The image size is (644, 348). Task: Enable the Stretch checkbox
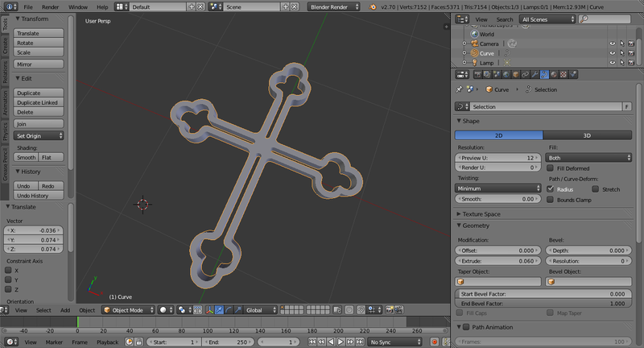tap(596, 189)
